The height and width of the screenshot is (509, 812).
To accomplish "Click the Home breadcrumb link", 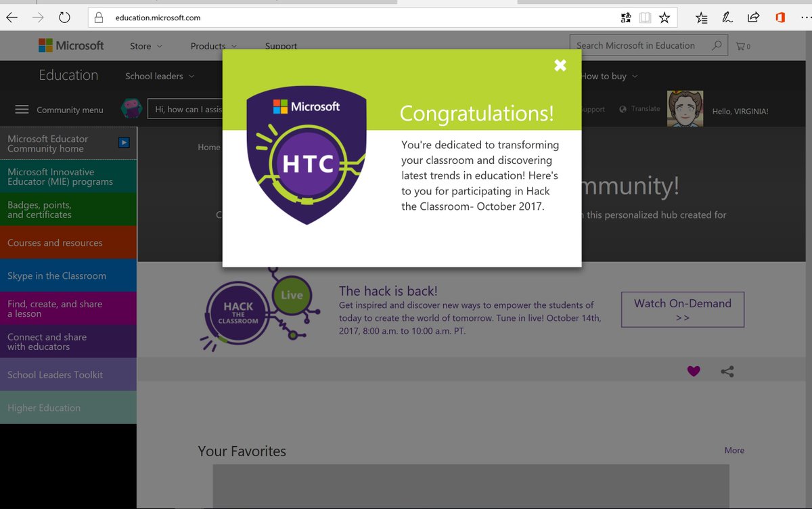I will [x=208, y=147].
